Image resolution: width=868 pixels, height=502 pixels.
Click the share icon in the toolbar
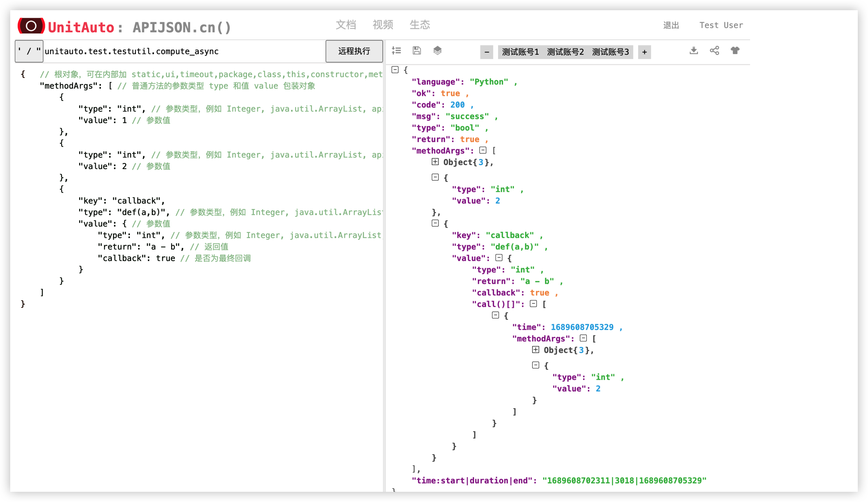(714, 51)
